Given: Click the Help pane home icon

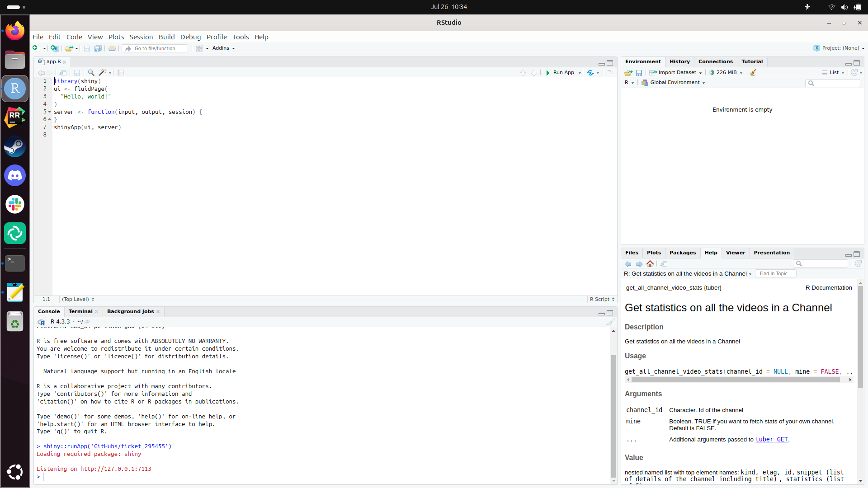Looking at the screenshot, I should (650, 264).
